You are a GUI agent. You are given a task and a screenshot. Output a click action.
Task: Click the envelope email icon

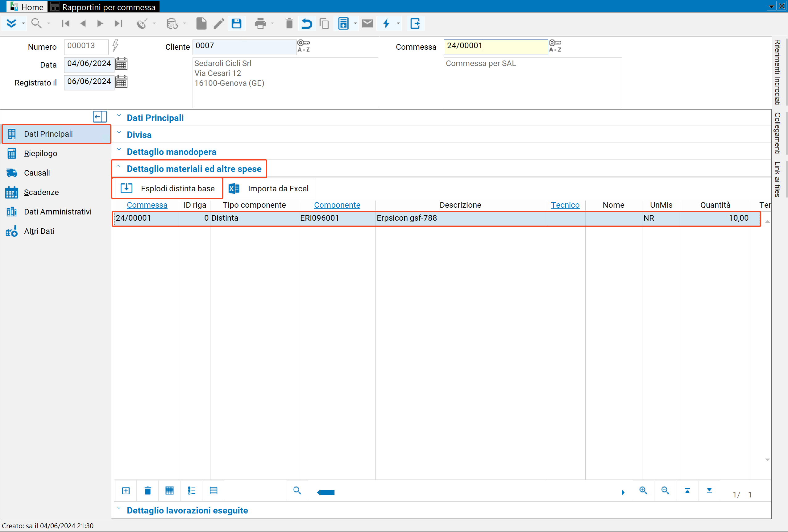click(367, 23)
